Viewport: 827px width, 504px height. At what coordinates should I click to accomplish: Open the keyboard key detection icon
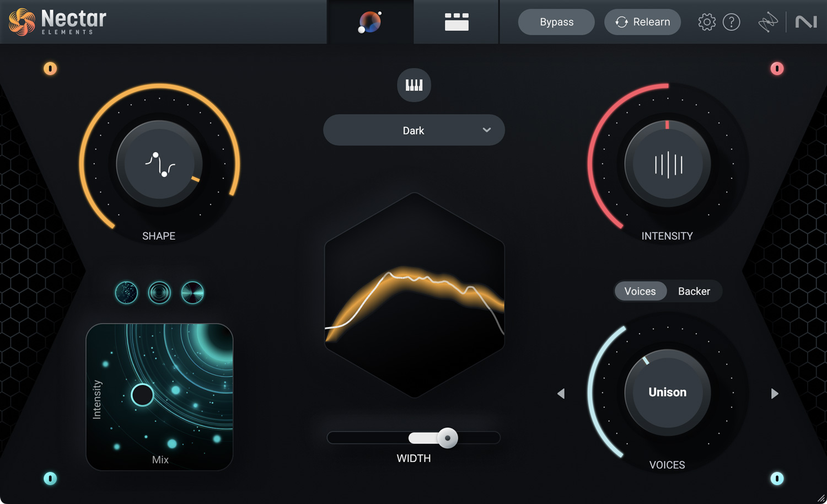(x=414, y=85)
